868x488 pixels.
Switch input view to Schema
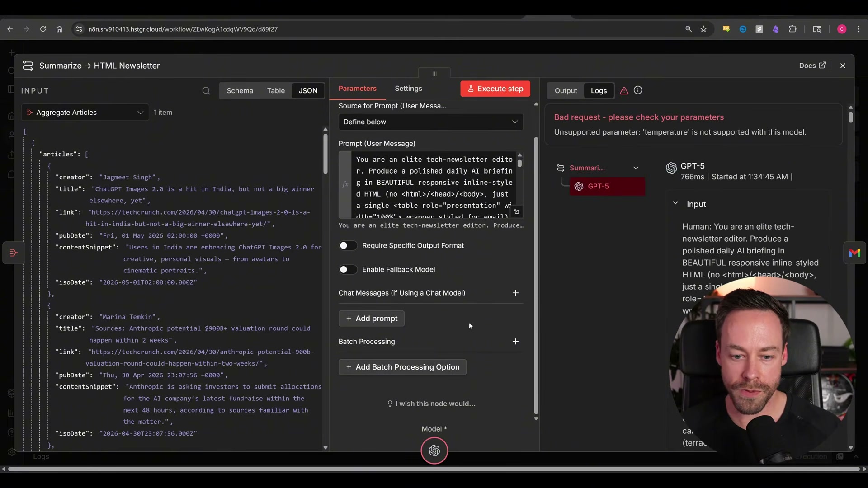pyautogui.click(x=240, y=91)
